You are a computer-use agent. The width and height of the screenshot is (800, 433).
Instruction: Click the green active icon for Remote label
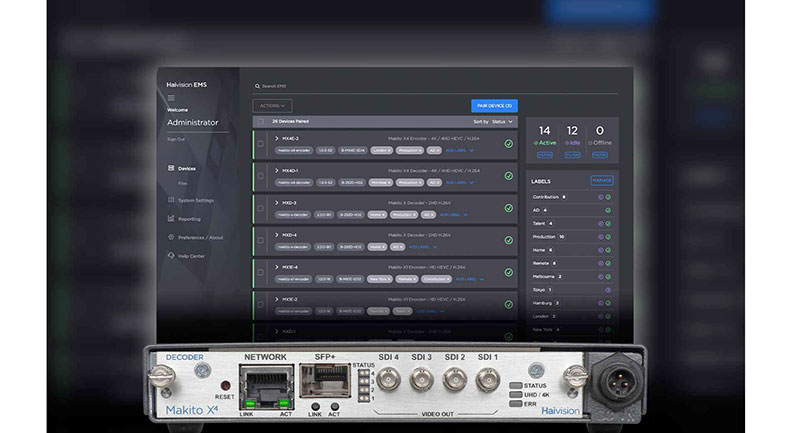(608, 263)
